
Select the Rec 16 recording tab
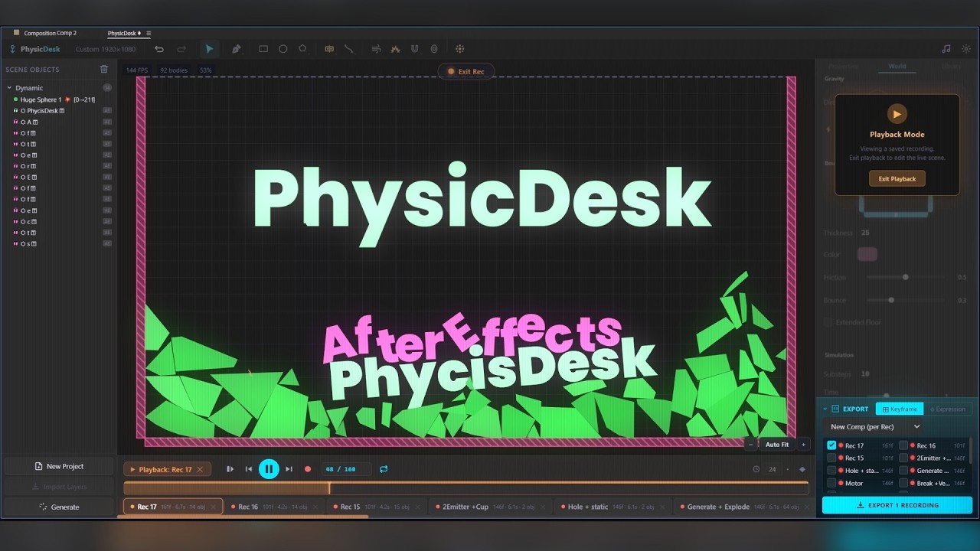[275, 507]
